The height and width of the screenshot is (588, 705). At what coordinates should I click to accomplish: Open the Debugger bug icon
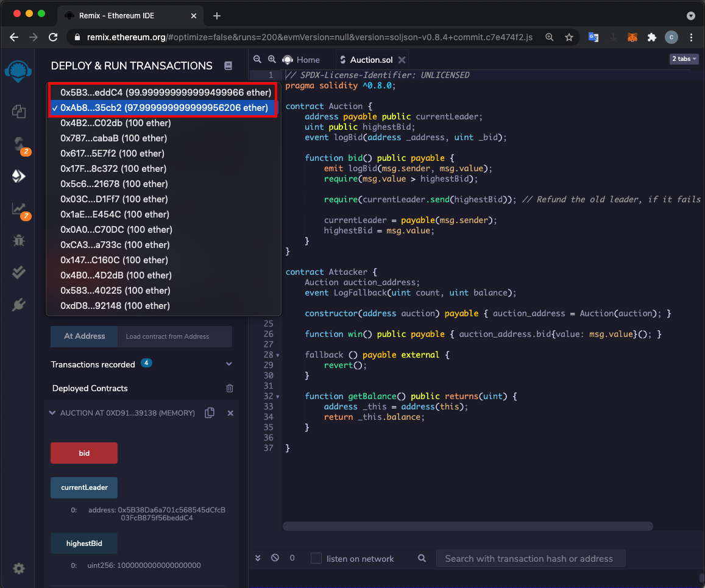point(19,240)
